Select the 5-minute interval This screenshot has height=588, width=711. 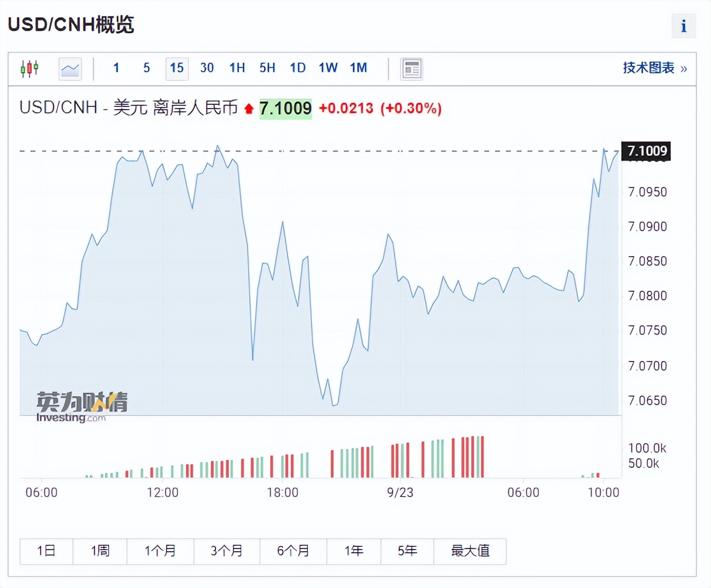(146, 68)
